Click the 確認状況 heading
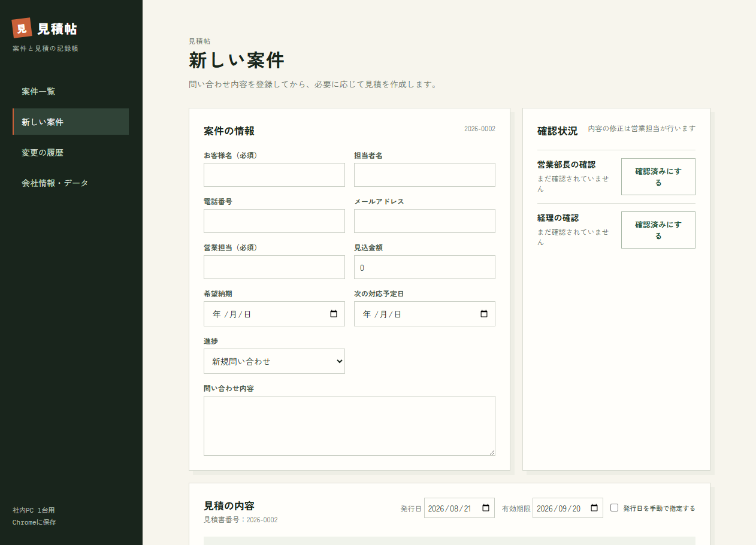Image resolution: width=756 pixels, height=545 pixels. (557, 131)
